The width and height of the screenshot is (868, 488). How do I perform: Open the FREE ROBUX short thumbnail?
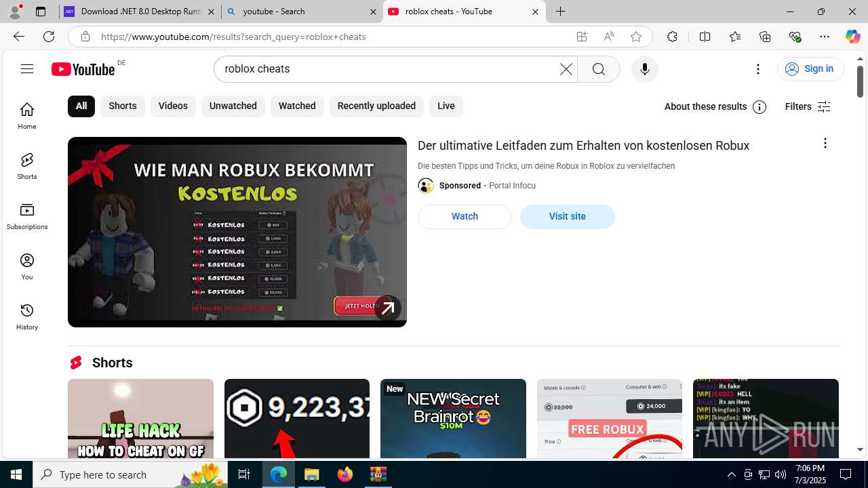tap(609, 418)
